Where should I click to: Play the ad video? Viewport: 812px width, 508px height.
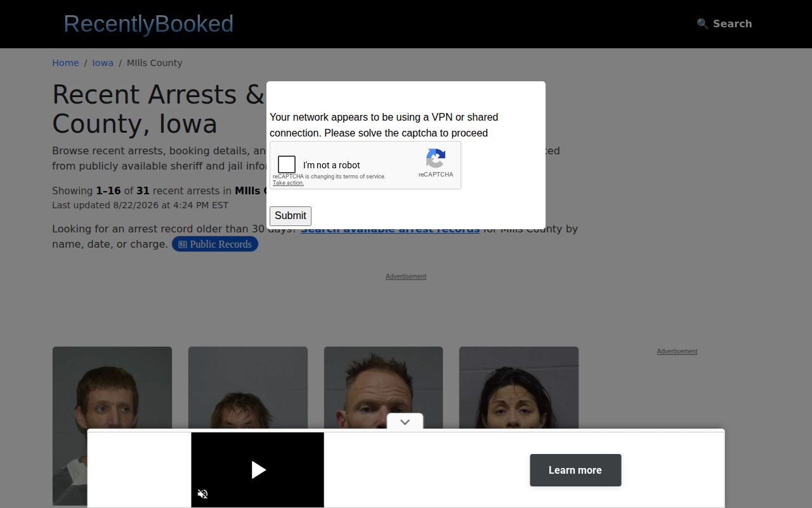[258, 470]
